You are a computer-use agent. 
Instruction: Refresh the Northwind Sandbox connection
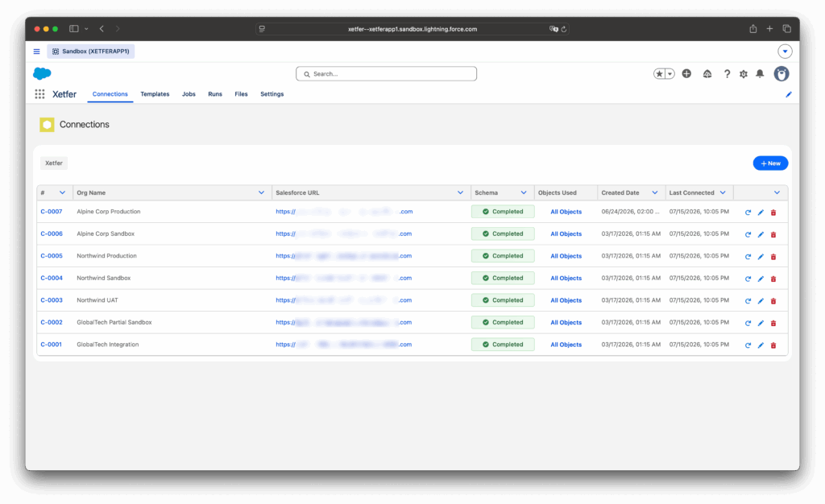click(x=748, y=279)
